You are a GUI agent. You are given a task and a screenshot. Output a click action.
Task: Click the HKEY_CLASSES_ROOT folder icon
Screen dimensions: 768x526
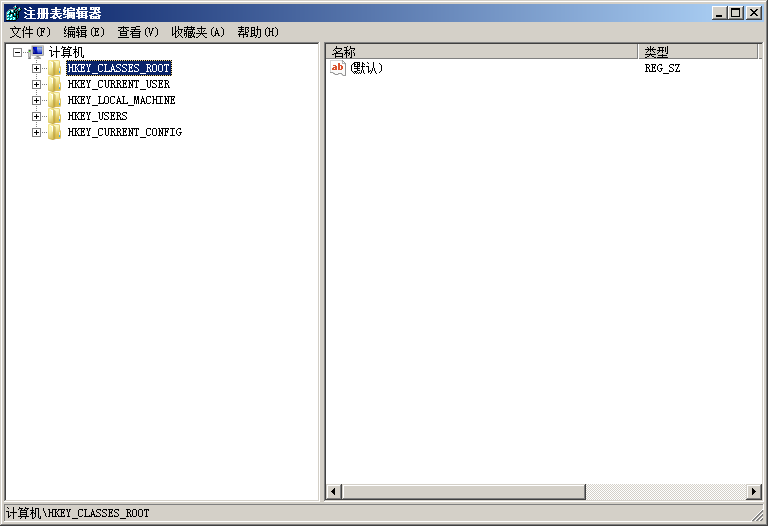click(x=54, y=68)
